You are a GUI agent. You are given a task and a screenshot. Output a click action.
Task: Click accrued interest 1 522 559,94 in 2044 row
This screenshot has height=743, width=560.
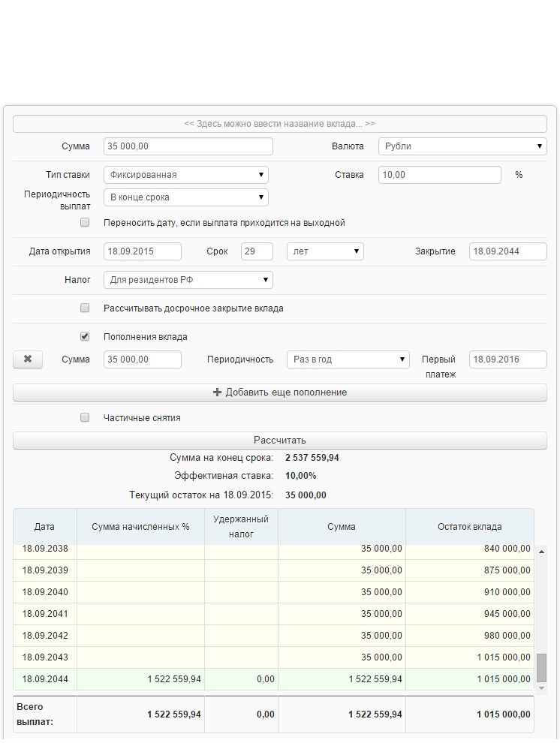click(x=140, y=679)
